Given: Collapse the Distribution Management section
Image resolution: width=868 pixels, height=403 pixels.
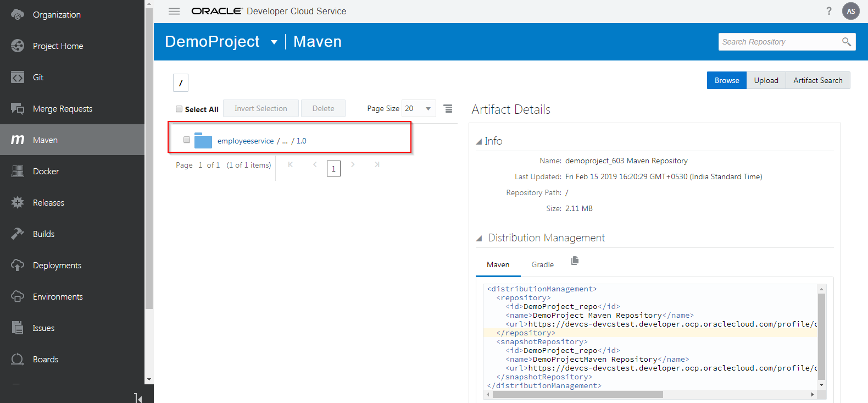Looking at the screenshot, I should tap(478, 239).
